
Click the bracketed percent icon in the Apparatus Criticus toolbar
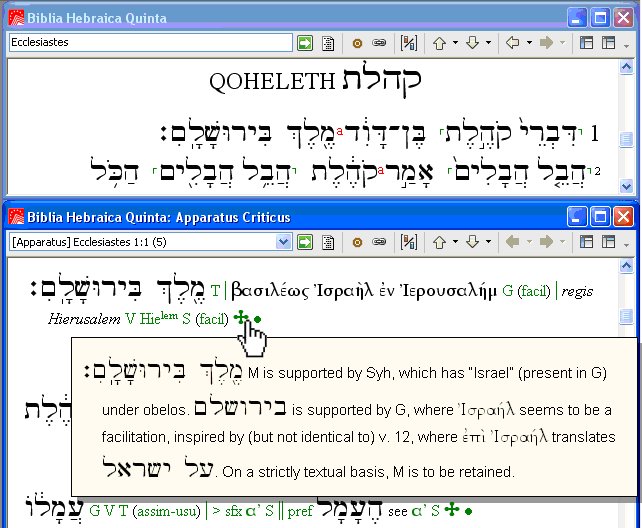[409, 242]
